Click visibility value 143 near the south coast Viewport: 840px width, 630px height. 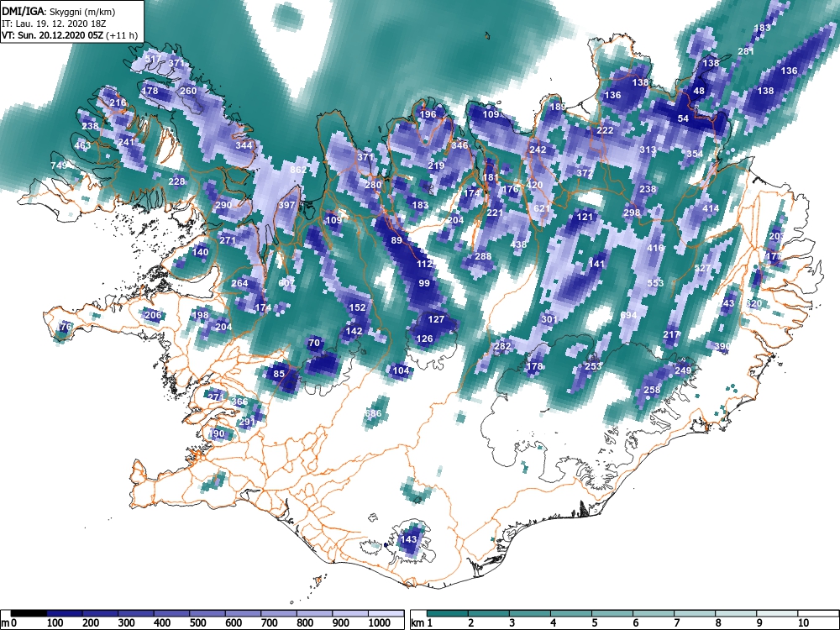(409, 539)
